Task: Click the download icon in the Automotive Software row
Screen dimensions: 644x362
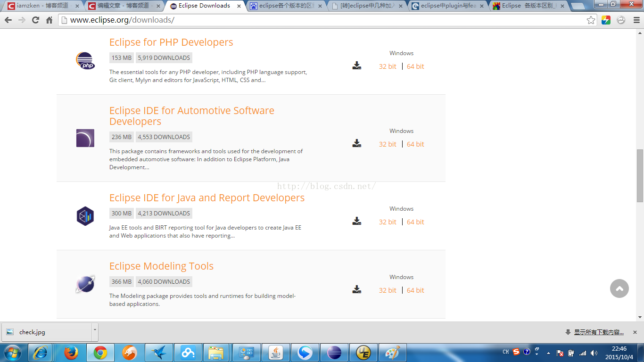Action: [357, 143]
